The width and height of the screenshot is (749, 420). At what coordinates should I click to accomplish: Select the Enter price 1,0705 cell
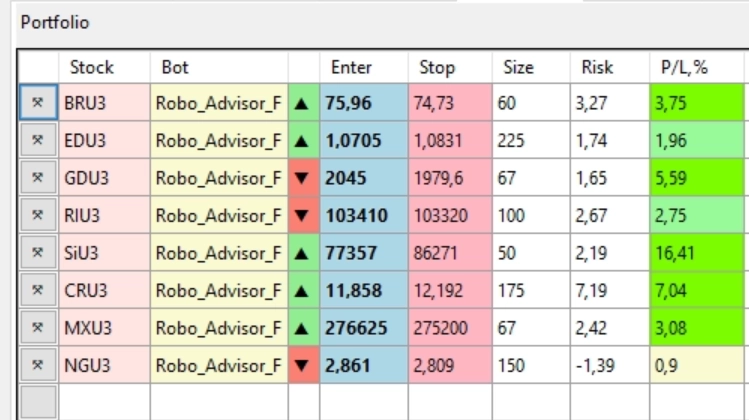click(x=362, y=141)
